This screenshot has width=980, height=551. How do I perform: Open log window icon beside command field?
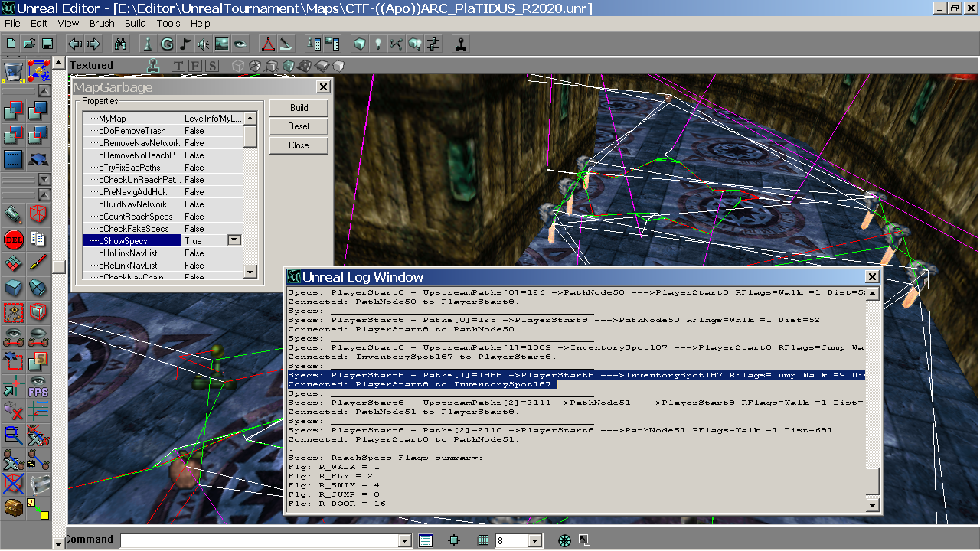pos(426,540)
